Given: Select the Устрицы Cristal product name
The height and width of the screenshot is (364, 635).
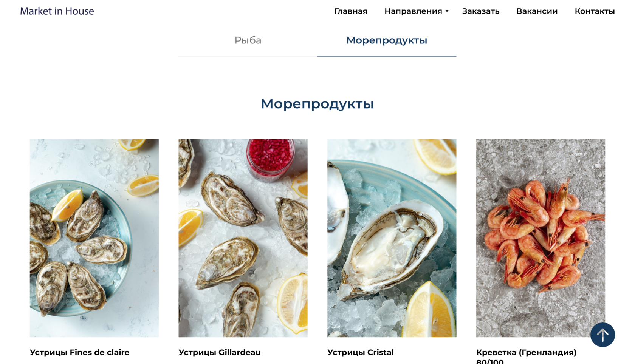Looking at the screenshot, I should coord(361,352).
